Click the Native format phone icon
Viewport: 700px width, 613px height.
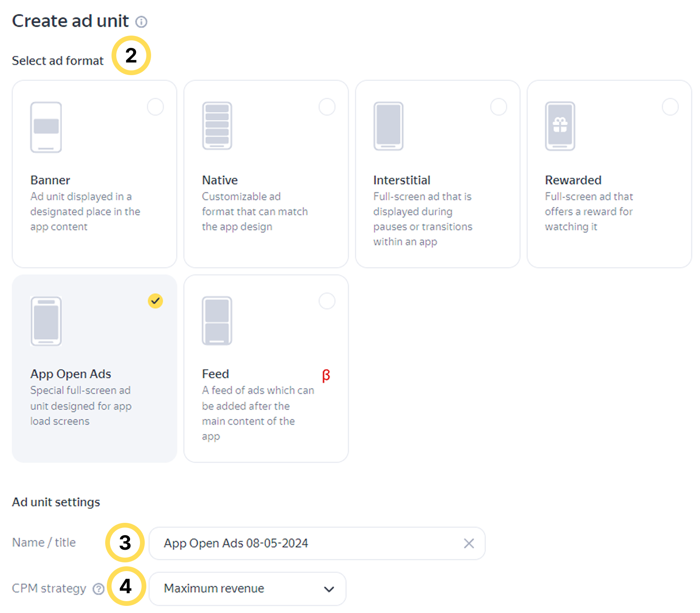click(x=217, y=126)
